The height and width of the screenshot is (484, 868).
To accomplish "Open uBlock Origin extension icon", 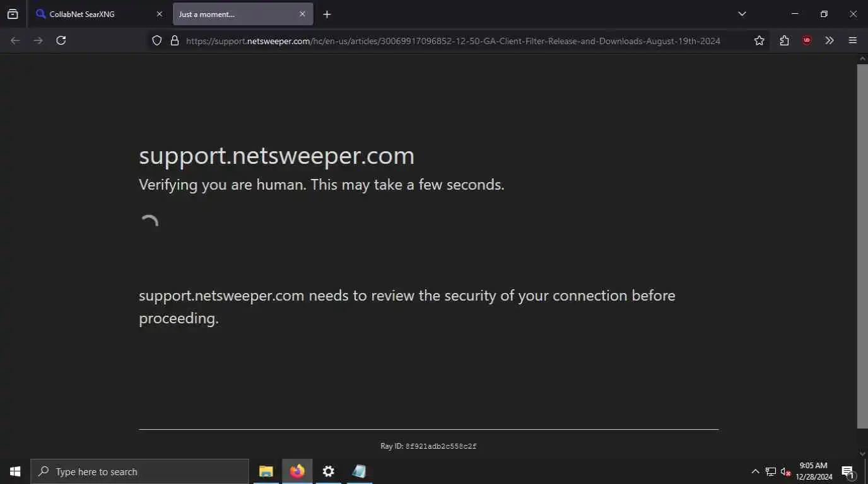I will [x=807, y=40].
